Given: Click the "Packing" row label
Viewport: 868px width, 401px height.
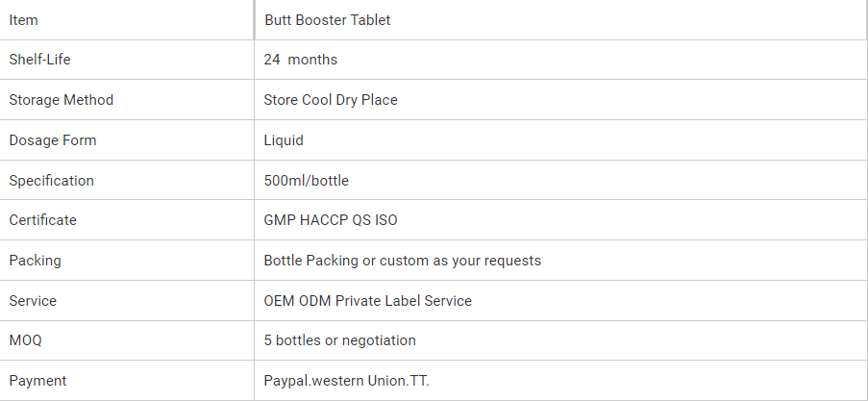Looking at the screenshot, I should (36, 261).
